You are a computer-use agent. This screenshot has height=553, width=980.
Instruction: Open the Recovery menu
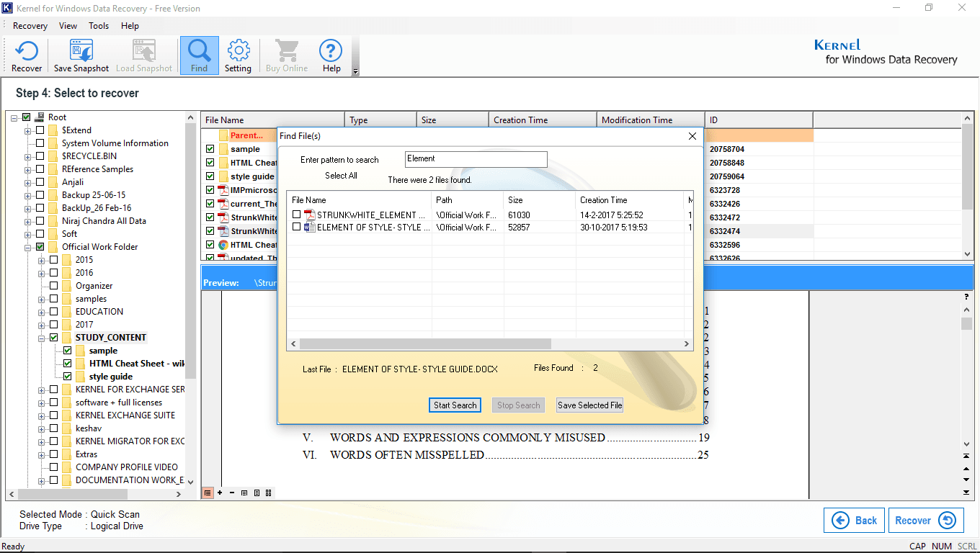(x=30, y=26)
